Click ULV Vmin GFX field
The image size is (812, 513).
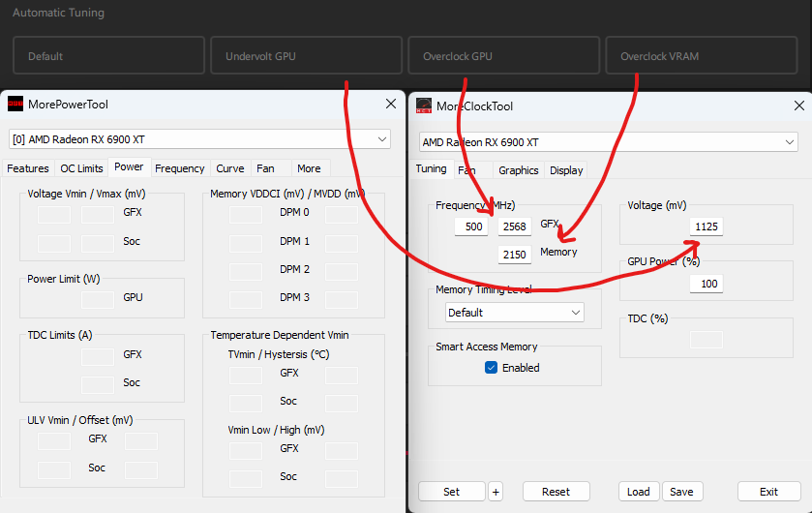tap(54, 441)
